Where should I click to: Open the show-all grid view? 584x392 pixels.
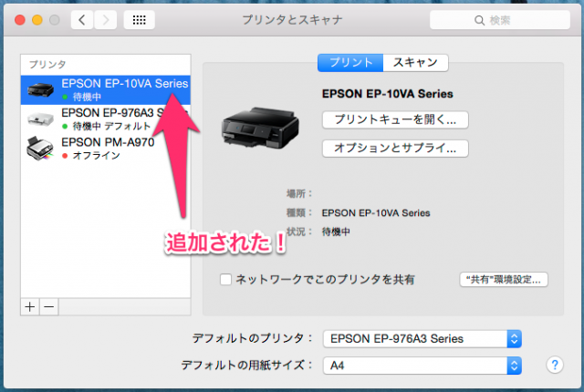click(141, 19)
